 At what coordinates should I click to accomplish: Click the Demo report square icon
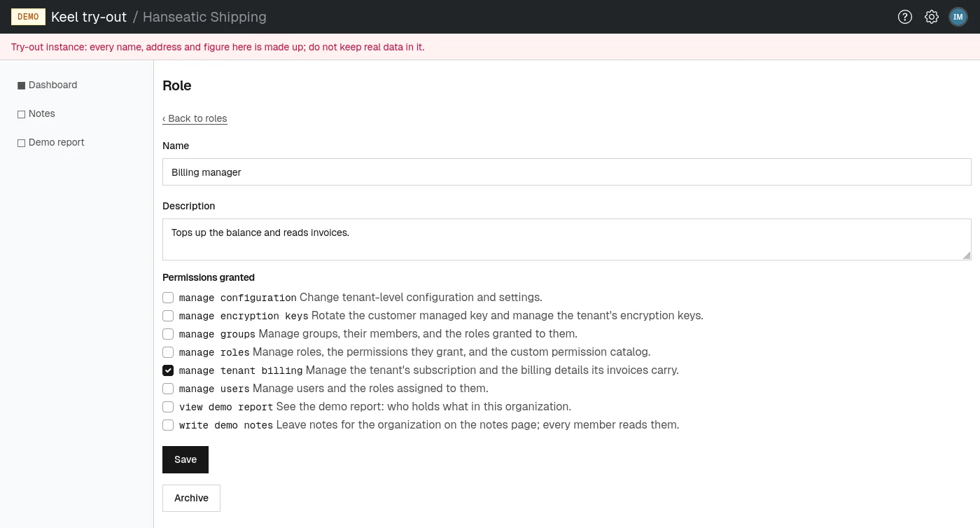pyautogui.click(x=21, y=143)
